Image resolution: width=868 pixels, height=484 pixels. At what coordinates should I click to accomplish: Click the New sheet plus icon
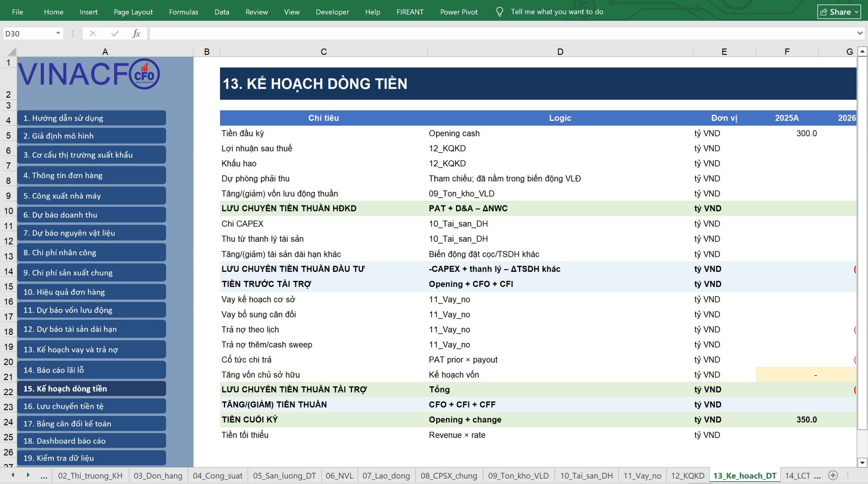pos(833,475)
